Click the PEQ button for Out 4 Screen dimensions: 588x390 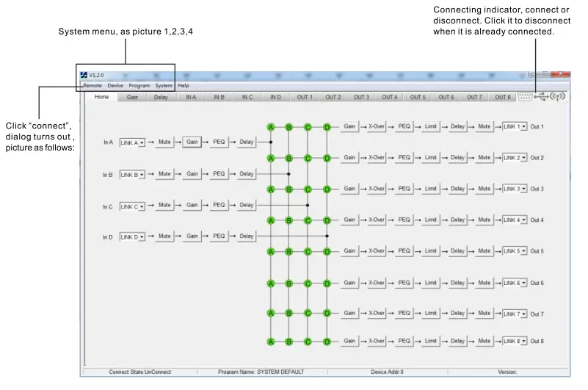[404, 220]
